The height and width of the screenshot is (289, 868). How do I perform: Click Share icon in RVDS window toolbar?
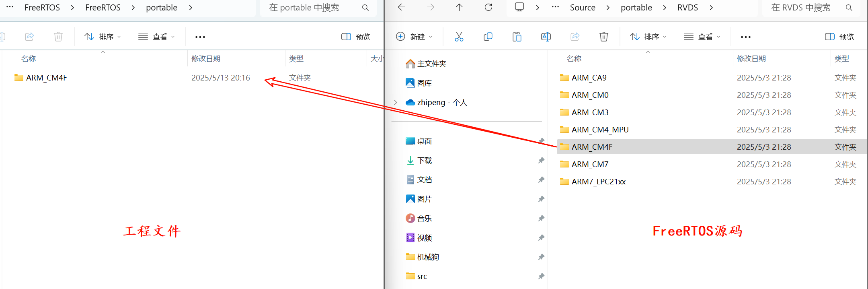[575, 37]
